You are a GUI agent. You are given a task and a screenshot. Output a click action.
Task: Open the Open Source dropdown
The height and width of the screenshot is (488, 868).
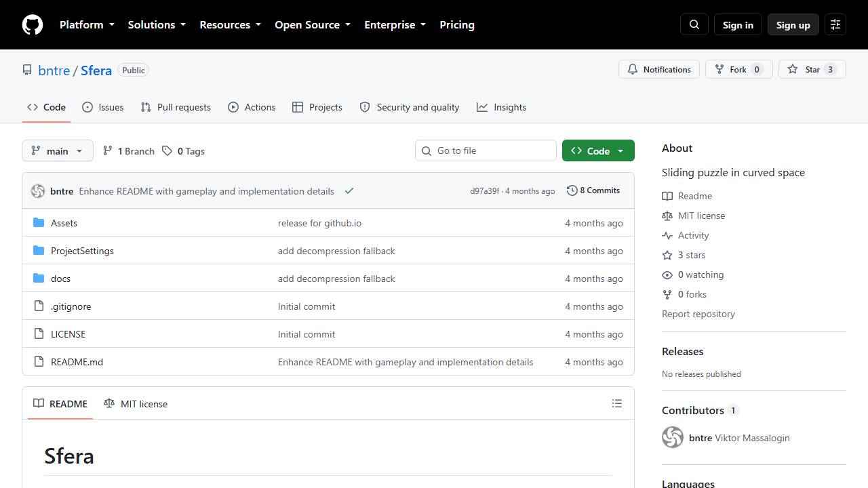313,24
